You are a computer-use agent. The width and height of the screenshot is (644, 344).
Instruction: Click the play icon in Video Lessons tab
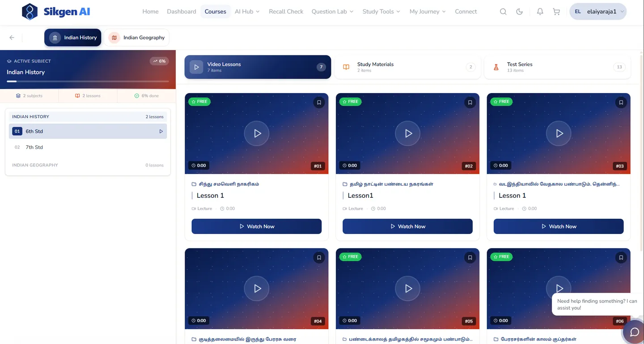tap(196, 67)
